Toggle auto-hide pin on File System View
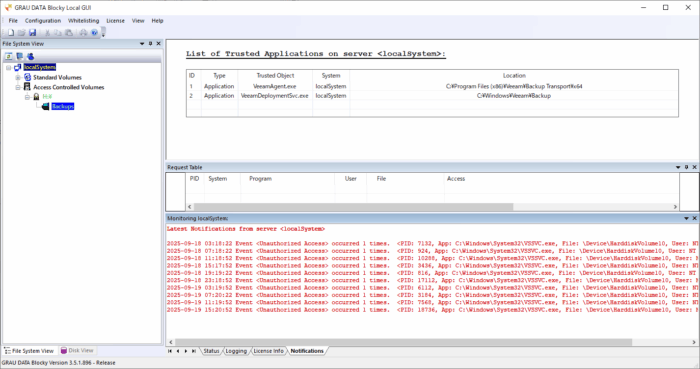The image size is (700, 369). [x=150, y=44]
